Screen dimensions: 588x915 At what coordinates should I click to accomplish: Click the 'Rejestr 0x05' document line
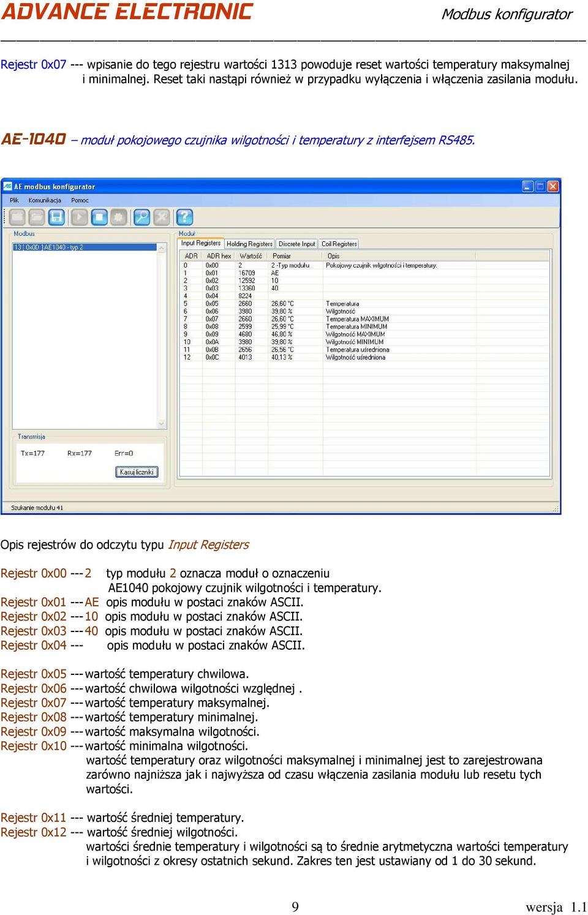[125, 674]
